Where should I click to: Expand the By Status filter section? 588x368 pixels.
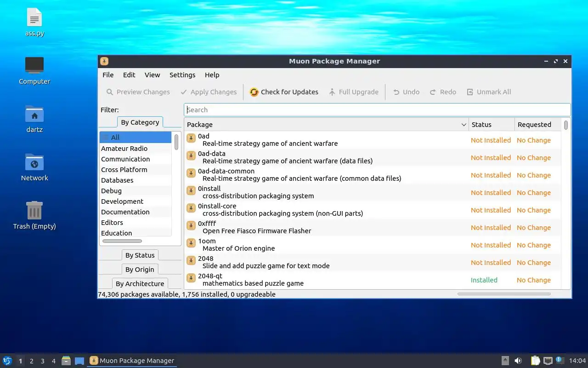140,255
